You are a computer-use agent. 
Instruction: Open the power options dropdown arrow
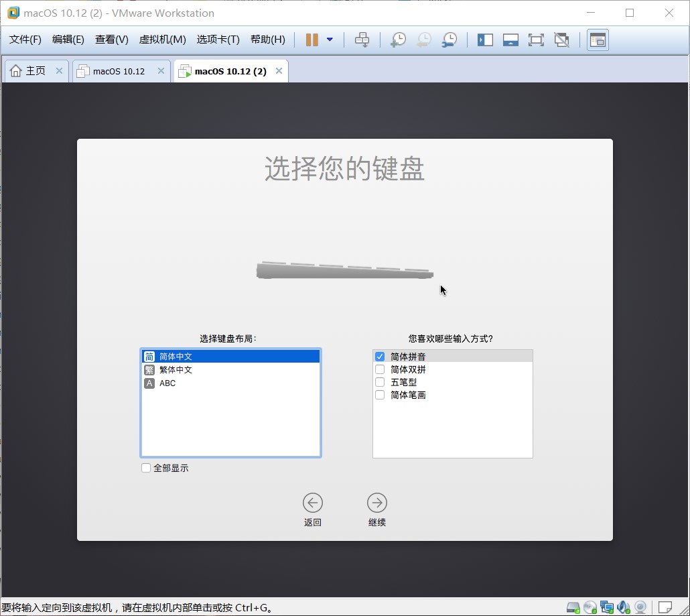[x=330, y=40]
